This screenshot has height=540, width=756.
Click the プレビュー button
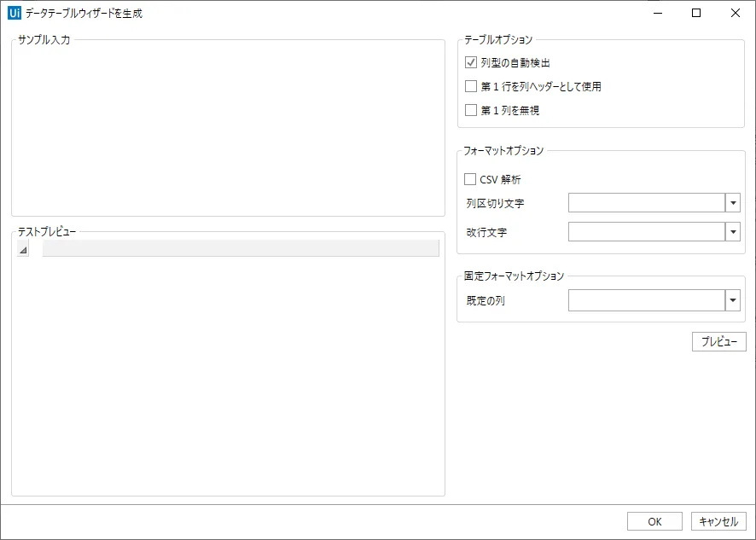click(718, 341)
